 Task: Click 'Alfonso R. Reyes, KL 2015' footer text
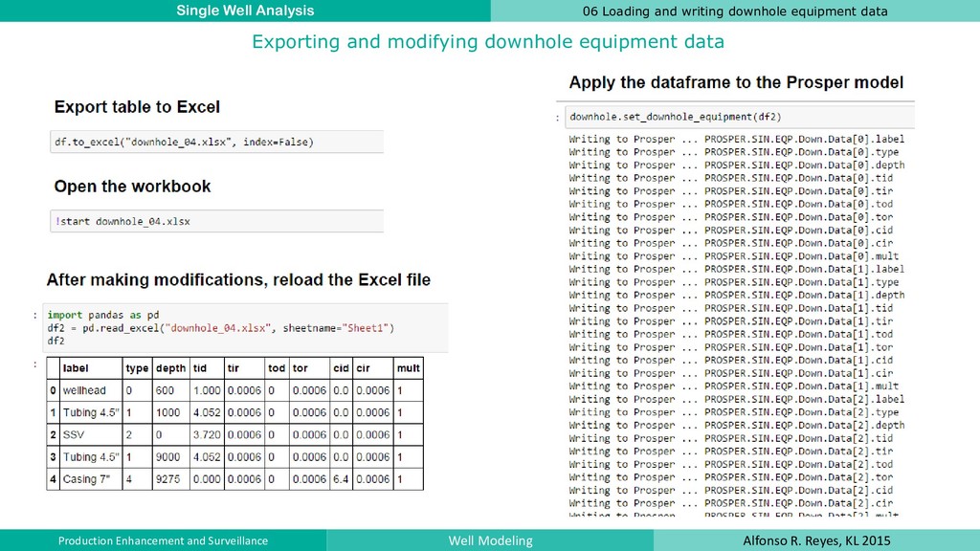pos(817,540)
